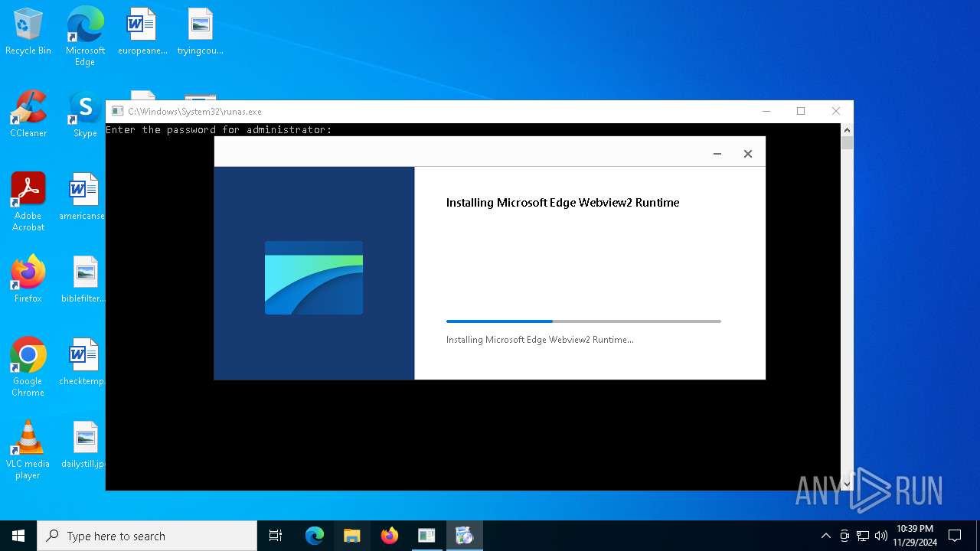The height and width of the screenshot is (551, 980).
Task: Minimize the runas.exe console window
Action: coord(766,111)
